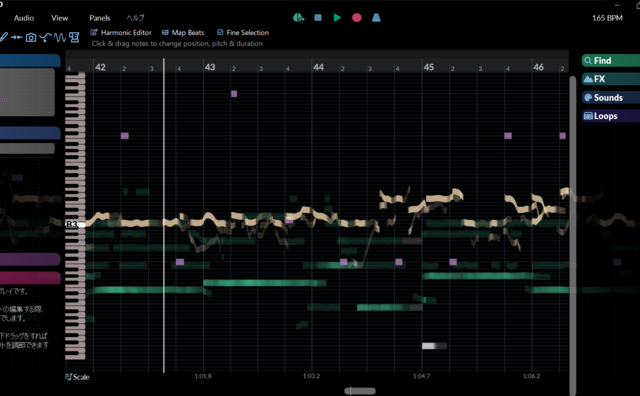This screenshot has width=640, height=396.
Task: Click the green rip/loop transport icon
Action: tap(298, 18)
